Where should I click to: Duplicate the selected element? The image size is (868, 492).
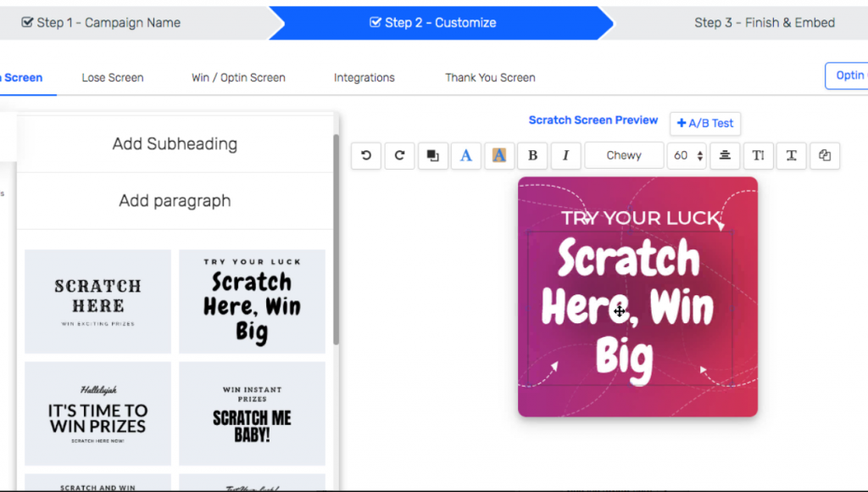tap(824, 156)
